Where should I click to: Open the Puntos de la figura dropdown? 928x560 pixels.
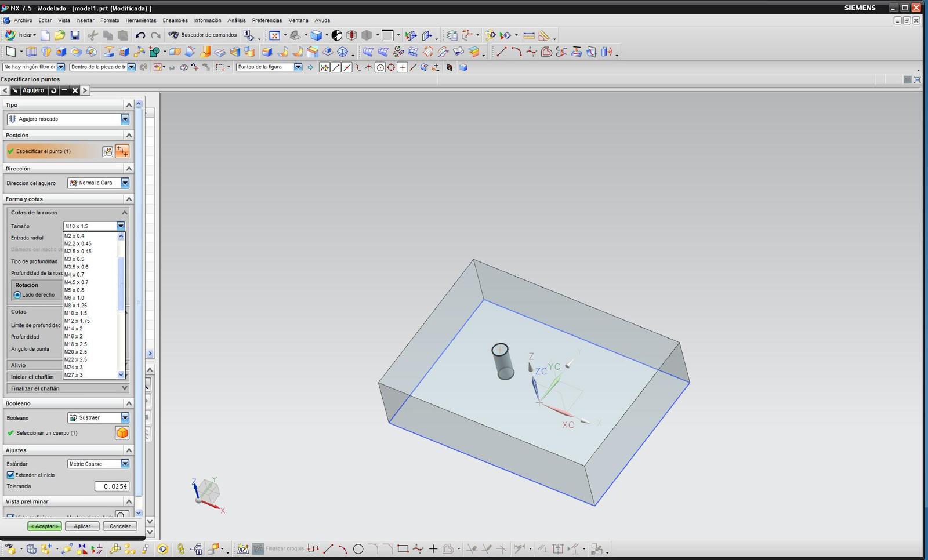point(298,67)
